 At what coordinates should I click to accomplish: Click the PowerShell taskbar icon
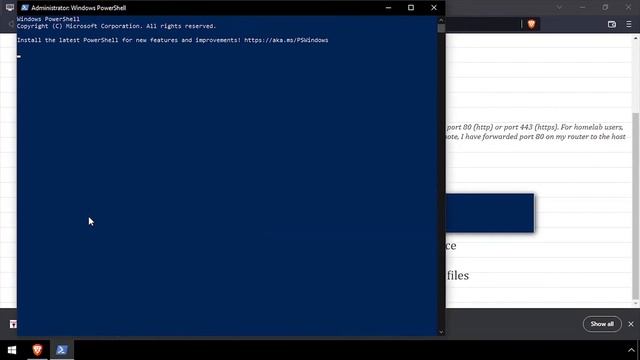click(x=62, y=350)
